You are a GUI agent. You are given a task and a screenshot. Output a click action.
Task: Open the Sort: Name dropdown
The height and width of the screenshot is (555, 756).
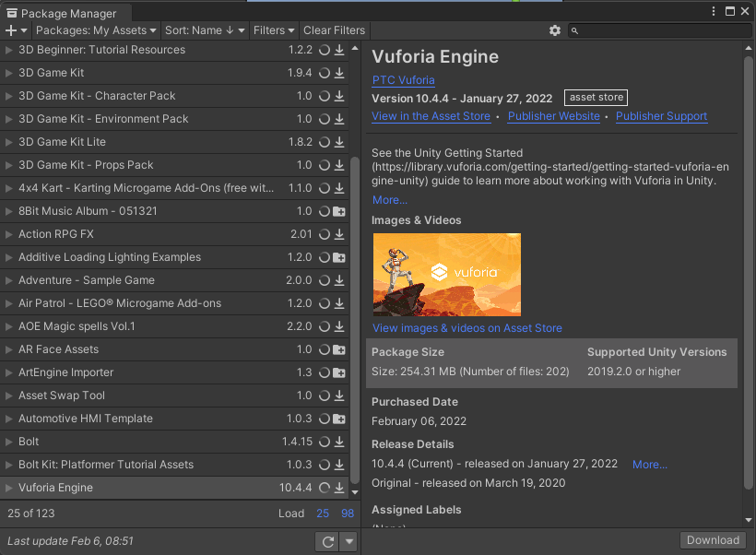(205, 30)
